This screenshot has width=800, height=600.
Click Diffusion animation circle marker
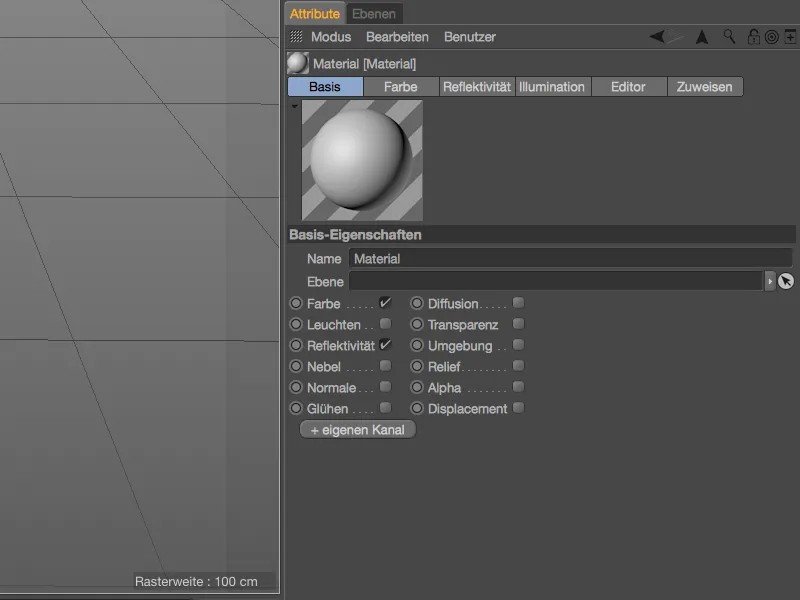pos(417,303)
